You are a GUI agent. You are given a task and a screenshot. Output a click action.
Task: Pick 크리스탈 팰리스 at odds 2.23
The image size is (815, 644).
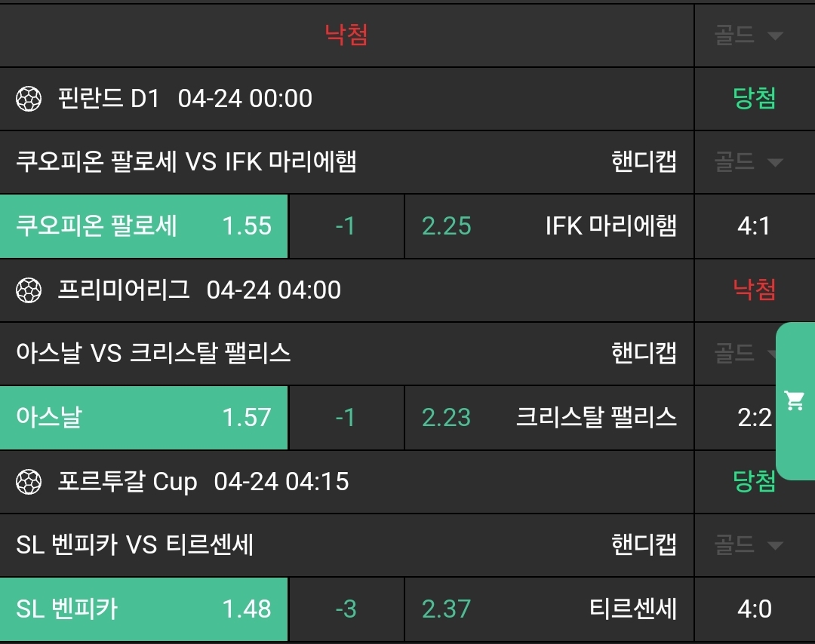click(549, 418)
